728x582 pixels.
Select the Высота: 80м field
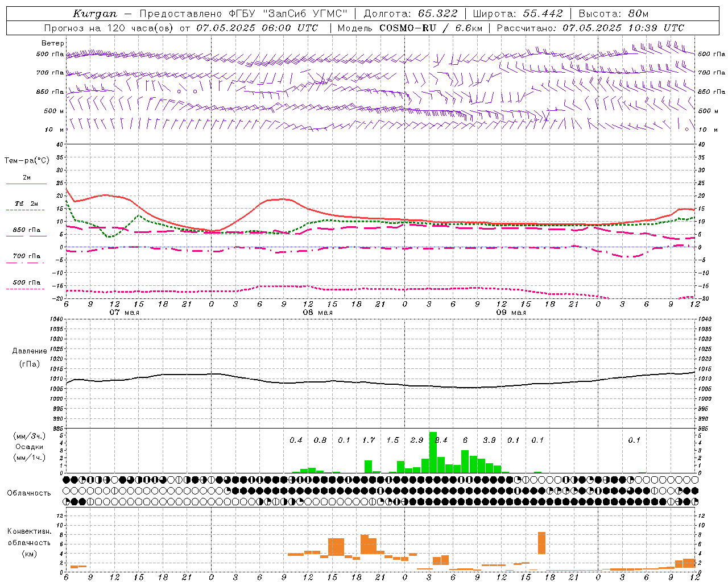(x=613, y=14)
